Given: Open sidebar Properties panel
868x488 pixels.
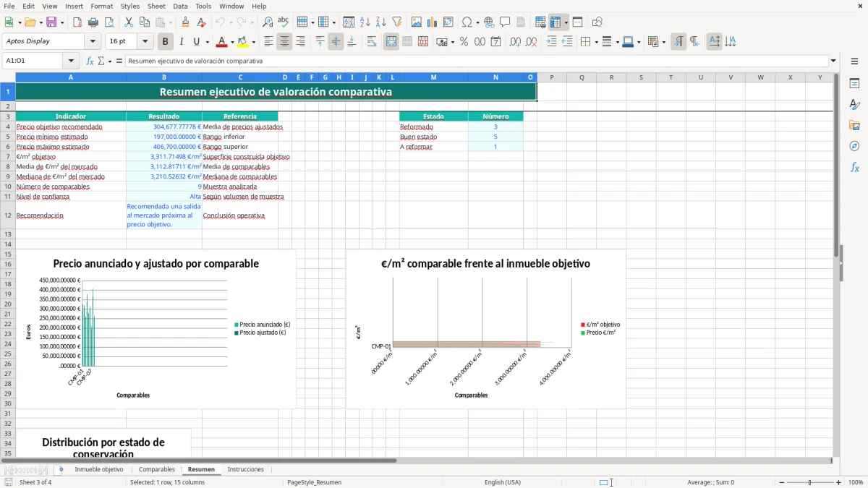Looking at the screenshot, I should 854,83.
